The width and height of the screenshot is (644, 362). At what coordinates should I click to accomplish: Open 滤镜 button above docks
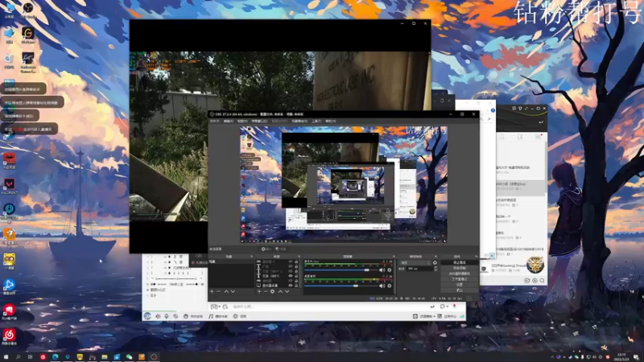point(281,249)
